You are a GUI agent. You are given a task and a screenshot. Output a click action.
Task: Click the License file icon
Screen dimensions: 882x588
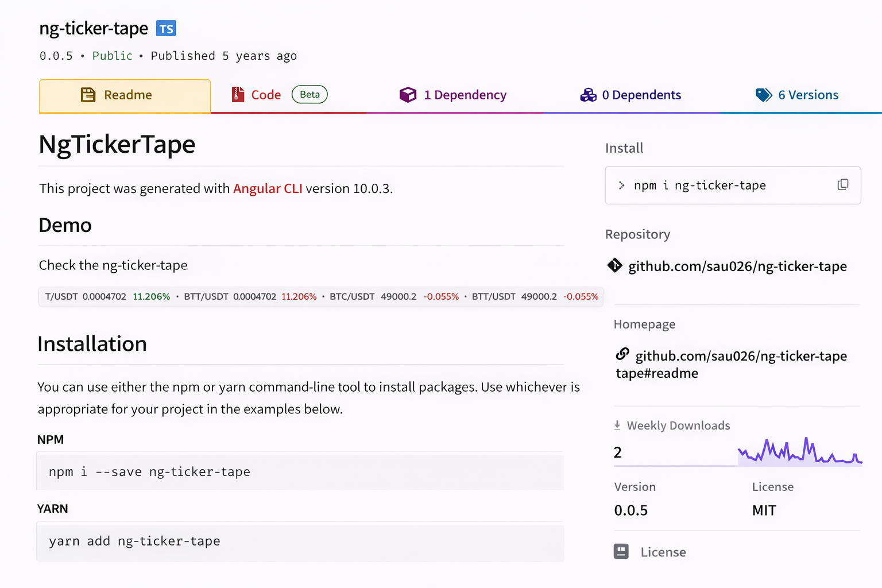[621, 551]
